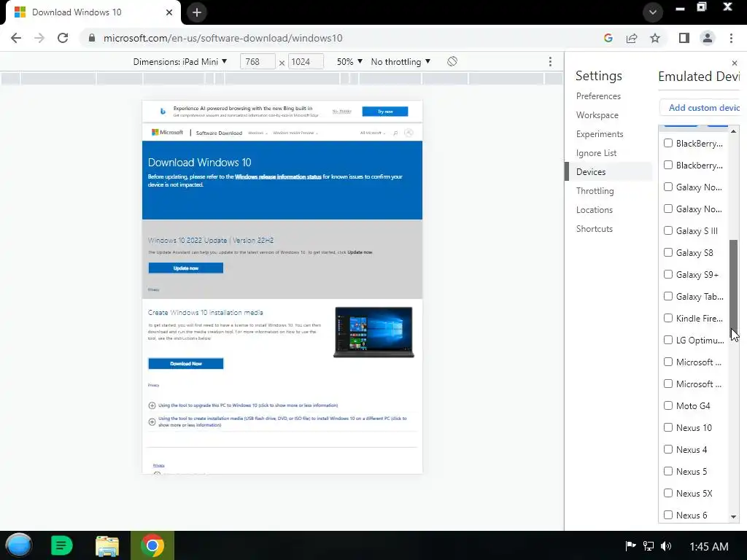Enable the Galaxy S8 checkbox

(668, 252)
